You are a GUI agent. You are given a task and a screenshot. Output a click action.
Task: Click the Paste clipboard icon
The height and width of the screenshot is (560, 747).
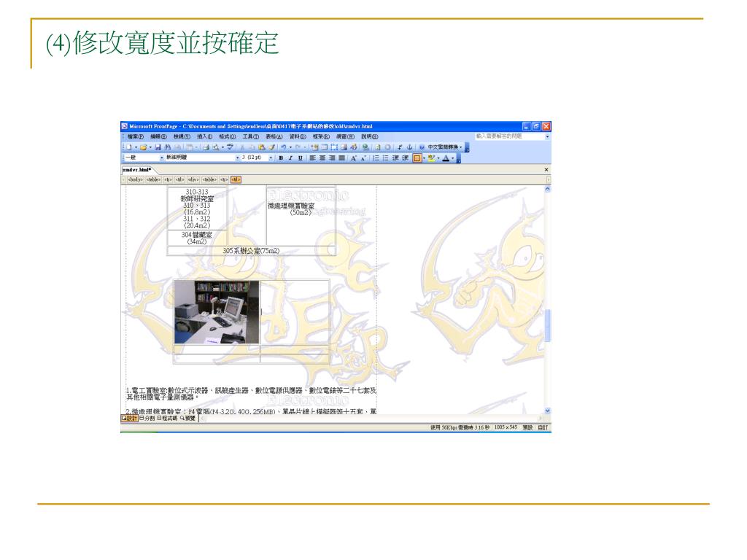262,147
